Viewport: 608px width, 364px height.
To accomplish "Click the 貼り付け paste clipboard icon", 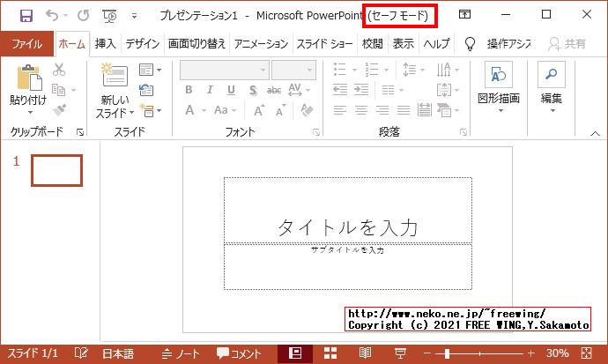I will [x=29, y=78].
